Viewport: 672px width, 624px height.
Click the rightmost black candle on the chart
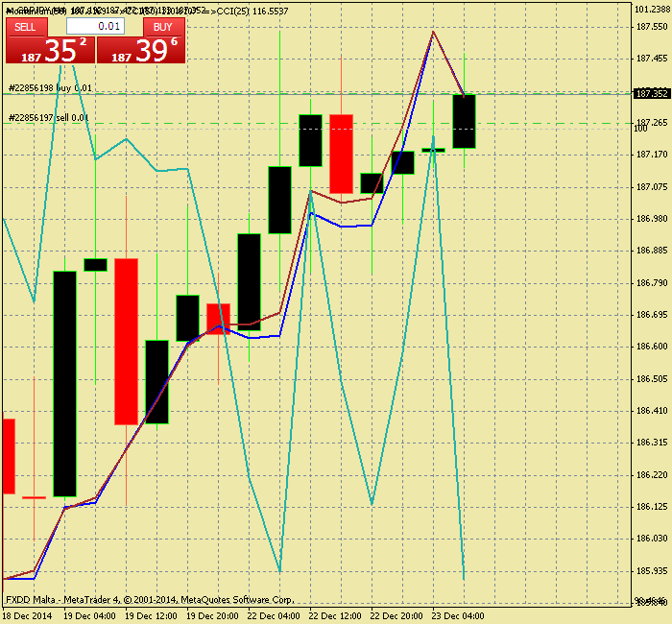(464, 121)
